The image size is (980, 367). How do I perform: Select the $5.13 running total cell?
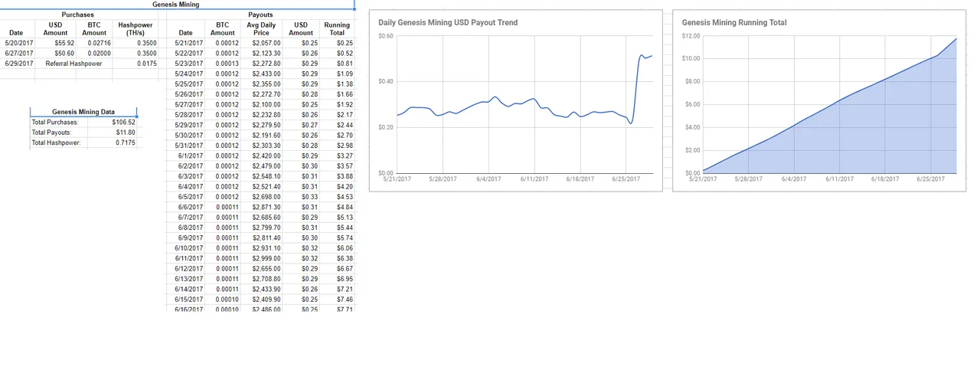pos(338,218)
